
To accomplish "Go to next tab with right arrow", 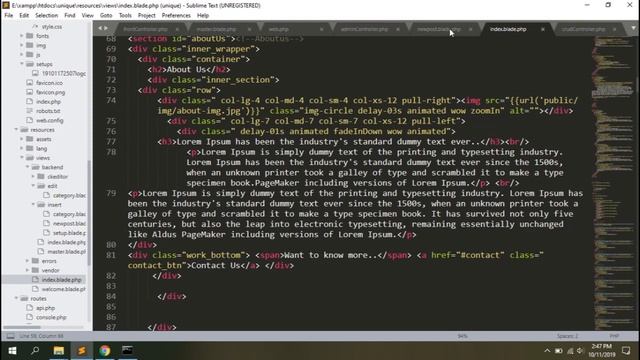I will [x=106, y=28].
